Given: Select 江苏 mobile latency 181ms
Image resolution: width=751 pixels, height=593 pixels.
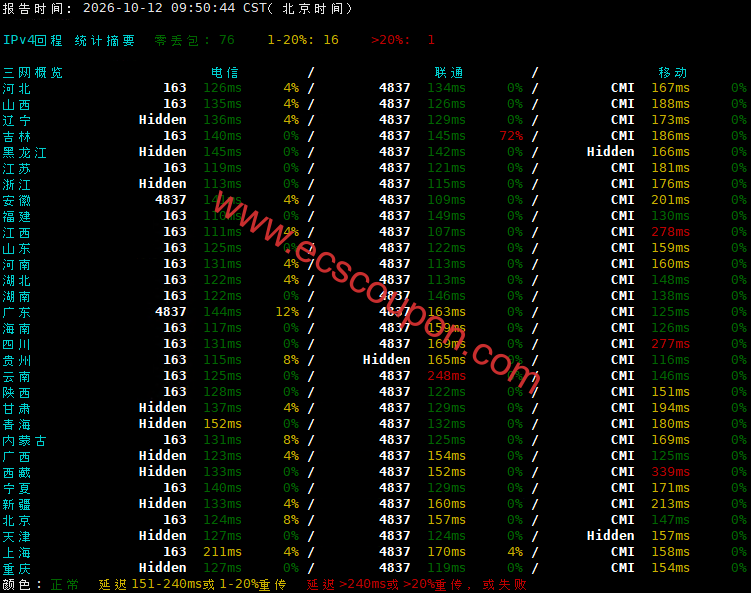Looking at the screenshot, I should click(670, 168).
